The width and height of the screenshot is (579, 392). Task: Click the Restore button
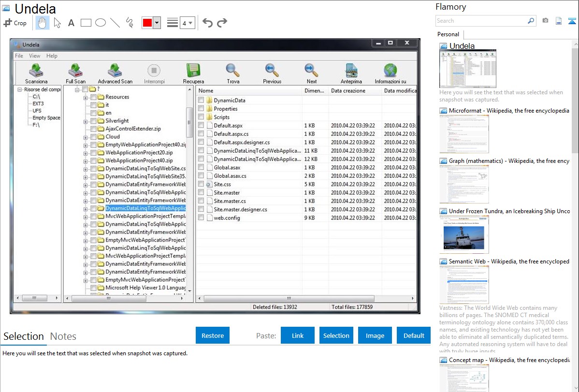click(x=213, y=335)
